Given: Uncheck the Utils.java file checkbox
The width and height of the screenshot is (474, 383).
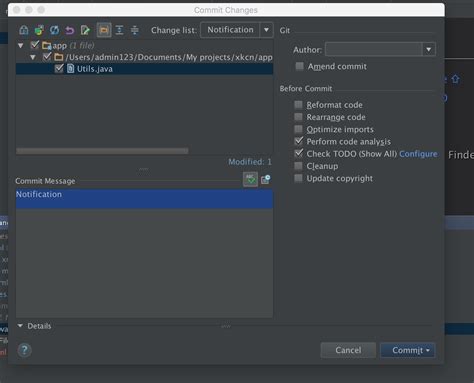Looking at the screenshot, I should click(x=59, y=68).
